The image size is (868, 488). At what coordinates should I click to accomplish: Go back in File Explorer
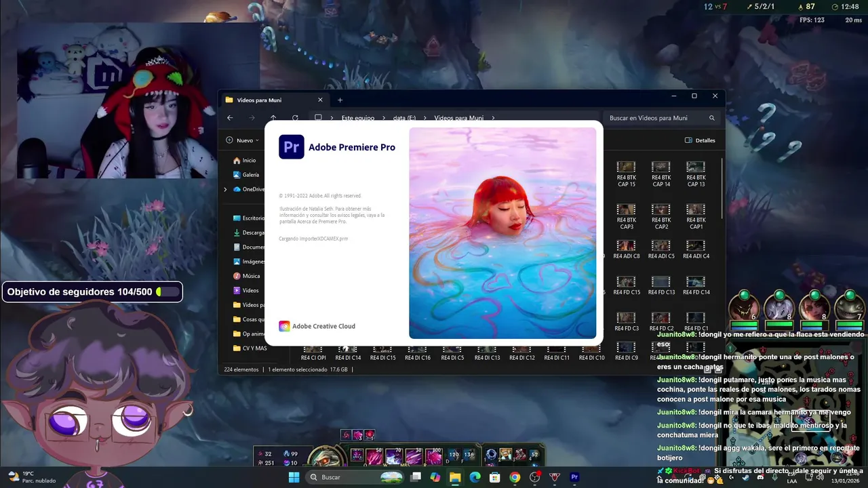point(230,118)
